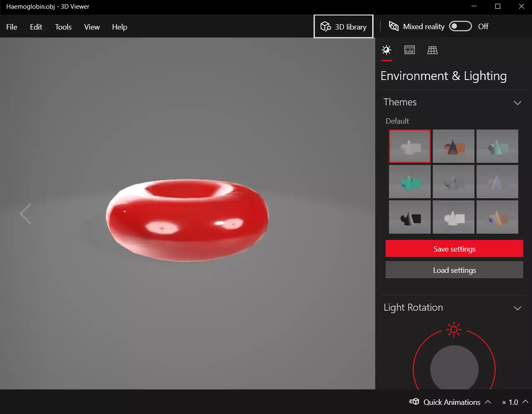Collapse the Themes section
The image size is (532, 414).
click(517, 103)
